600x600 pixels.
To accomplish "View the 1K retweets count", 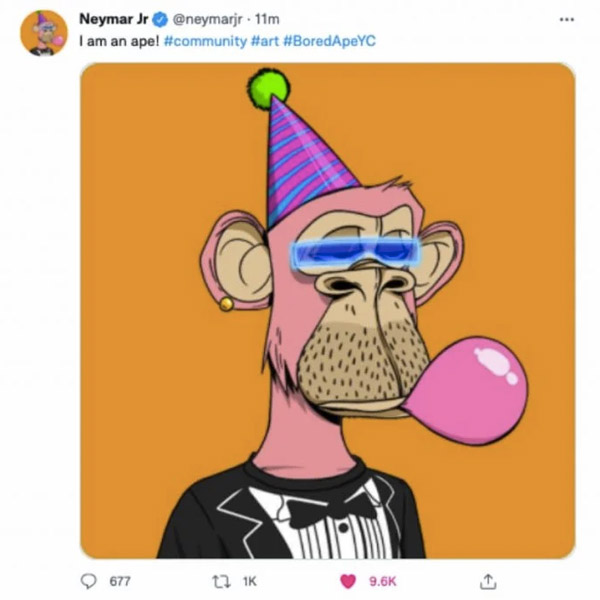I will (x=249, y=582).
